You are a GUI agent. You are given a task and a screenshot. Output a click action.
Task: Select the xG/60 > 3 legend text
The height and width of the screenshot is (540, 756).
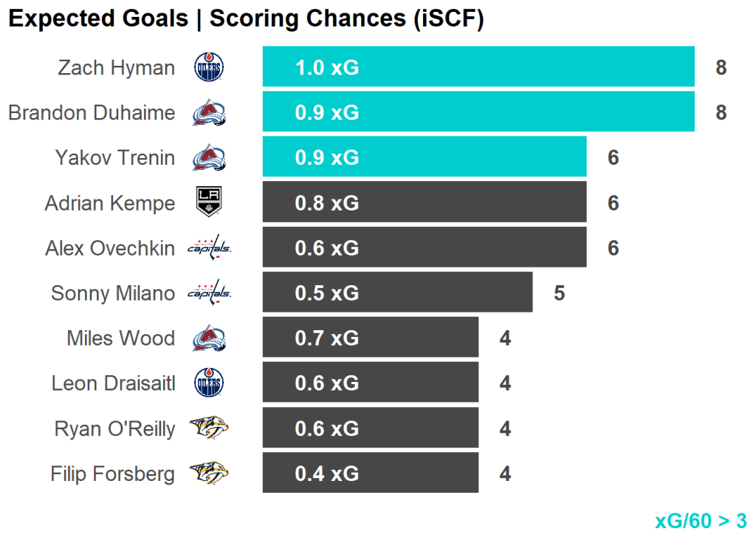tap(701, 521)
